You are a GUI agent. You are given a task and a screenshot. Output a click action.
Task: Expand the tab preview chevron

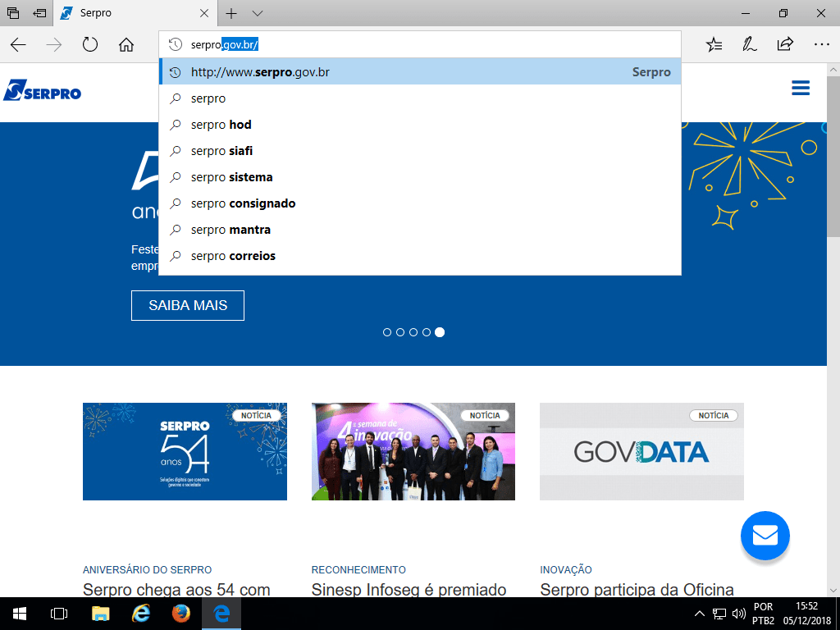[x=258, y=13]
